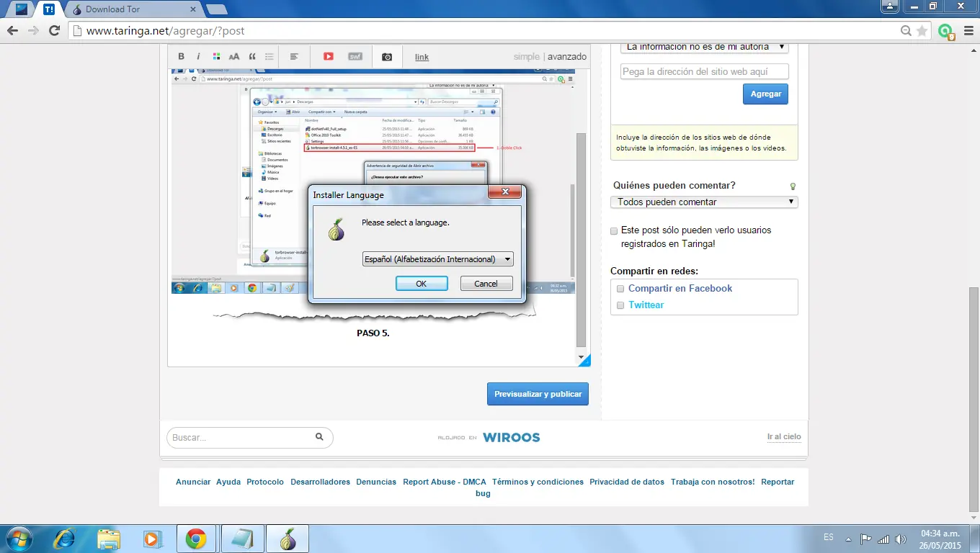Launch Internet Explorer from the taskbar
Viewport: 980px width, 553px height.
point(65,539)
